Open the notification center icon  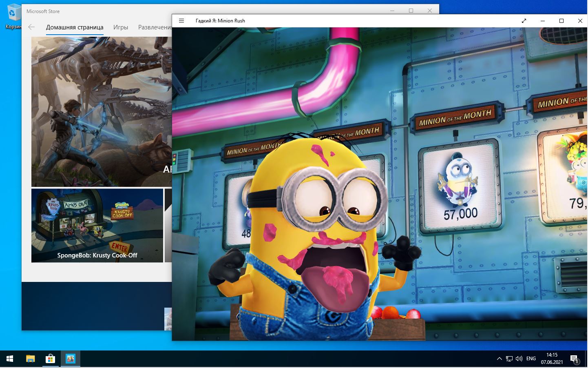point(575,359)
